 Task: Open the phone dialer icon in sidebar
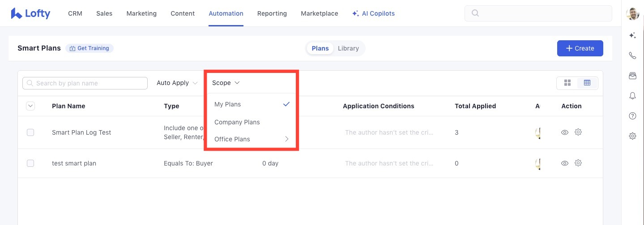tap(632, 55)
